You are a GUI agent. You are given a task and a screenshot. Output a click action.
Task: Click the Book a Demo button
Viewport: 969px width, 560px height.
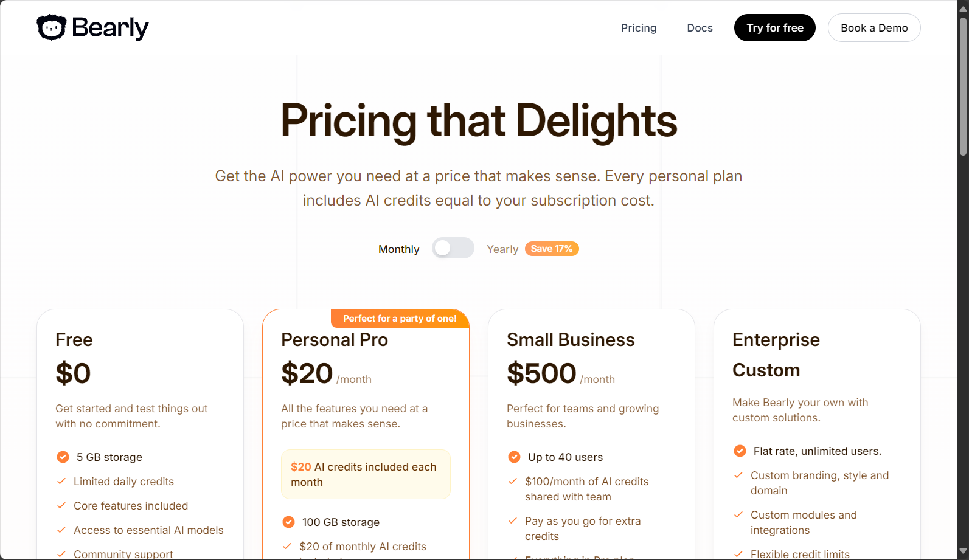pos(874,28)
